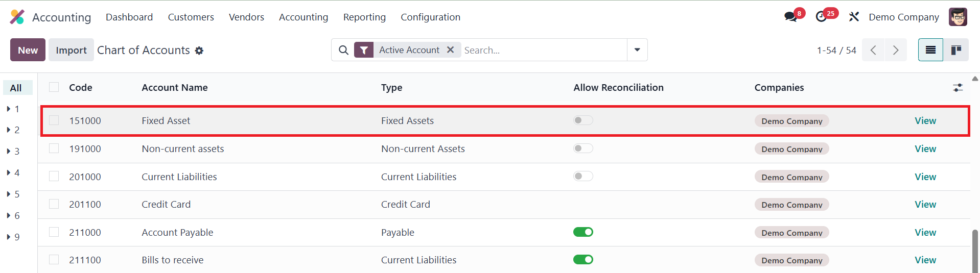This screenshot has width=980, height=273.
Task: Open optional columns settings icon
Action: (958, 88)
